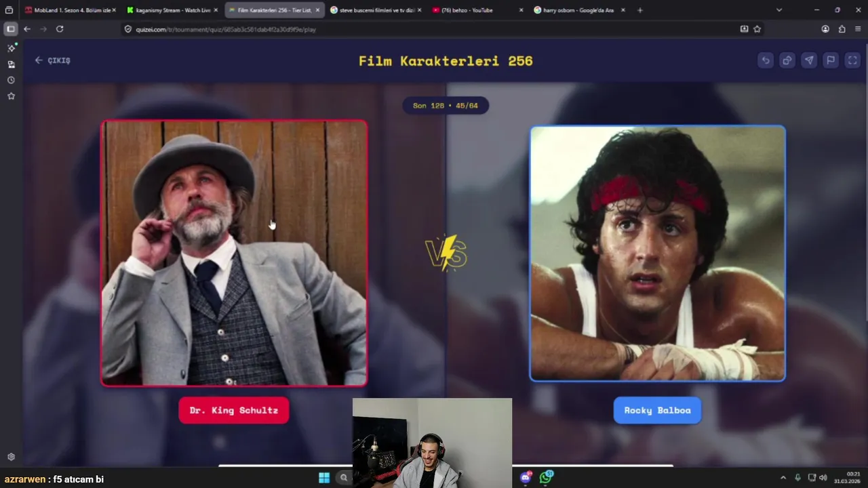Switch to steve buscemi filmleri tab
This screenshot has height=488, width=868.
[x=375, y=10]
